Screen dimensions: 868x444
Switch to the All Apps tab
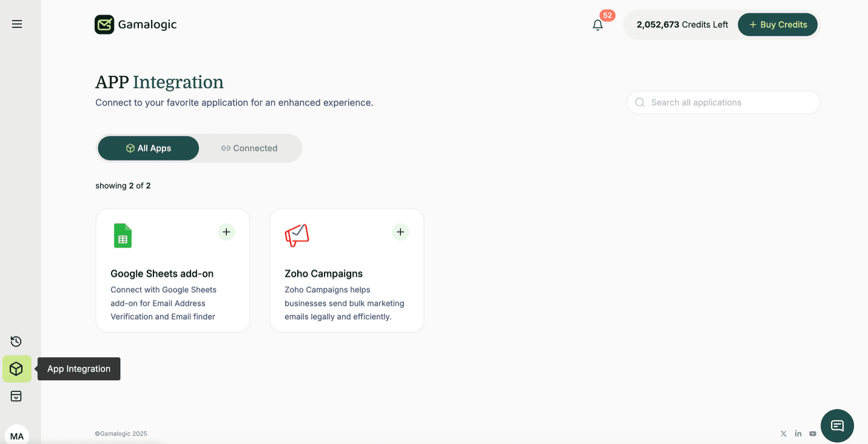149,148
